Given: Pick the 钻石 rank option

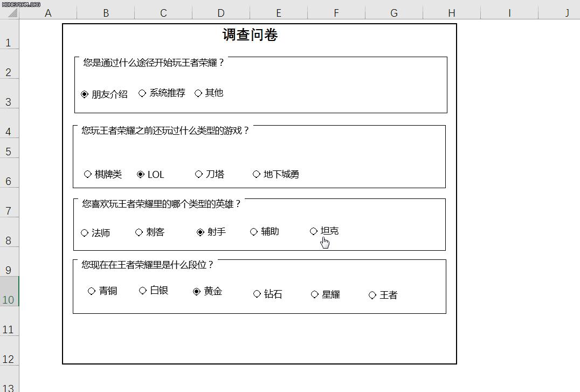Looking at the screenshot, I should click(257, 294).
